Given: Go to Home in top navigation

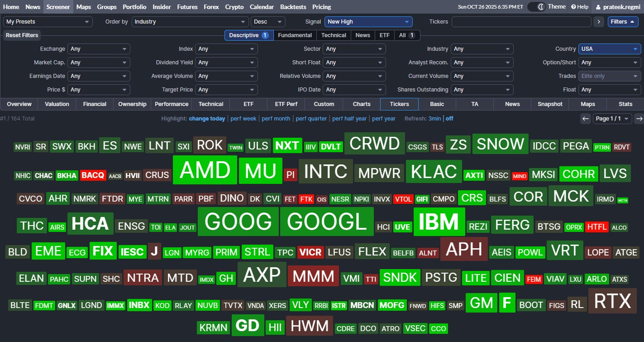Looking at the screenshot, I should pos(11,7).
